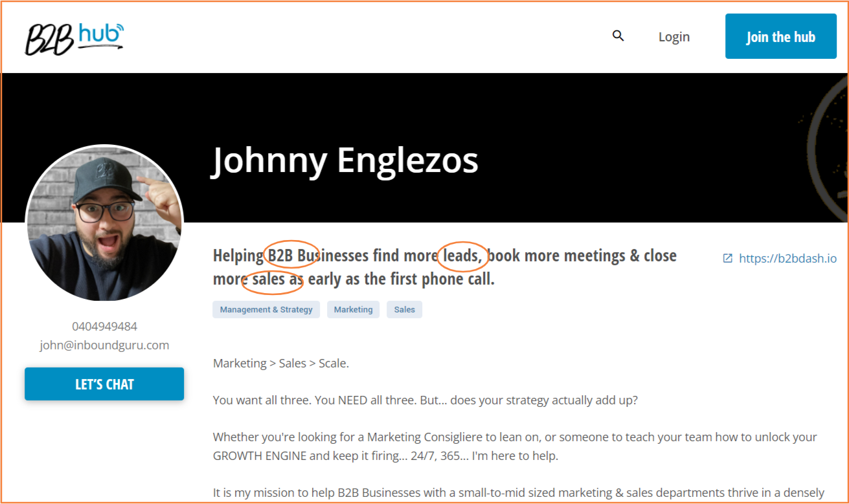
Task: Open Johnny Englezos profile photo
Action: [x=104, y=224]
